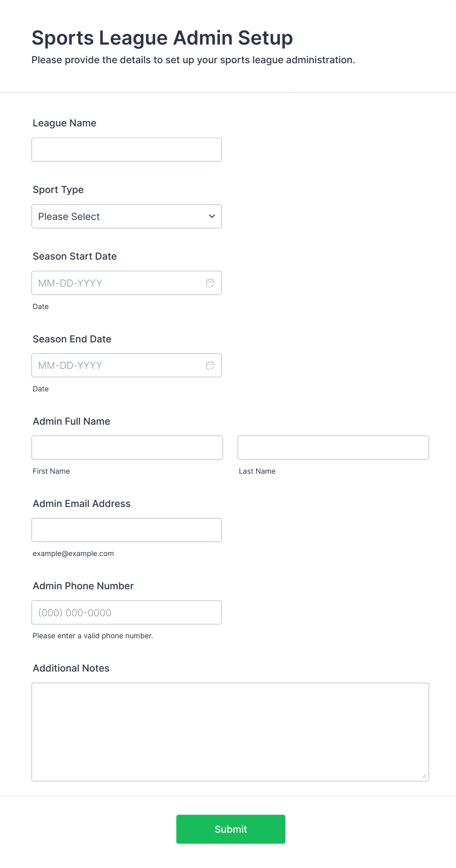Click the League Name label
Image resolution: width=456 pixels, height=868 pixels.
(64, 123)
